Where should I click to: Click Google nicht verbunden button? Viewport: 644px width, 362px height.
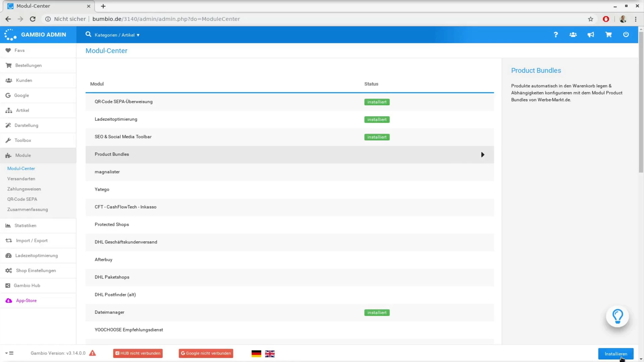coord(206,353)
